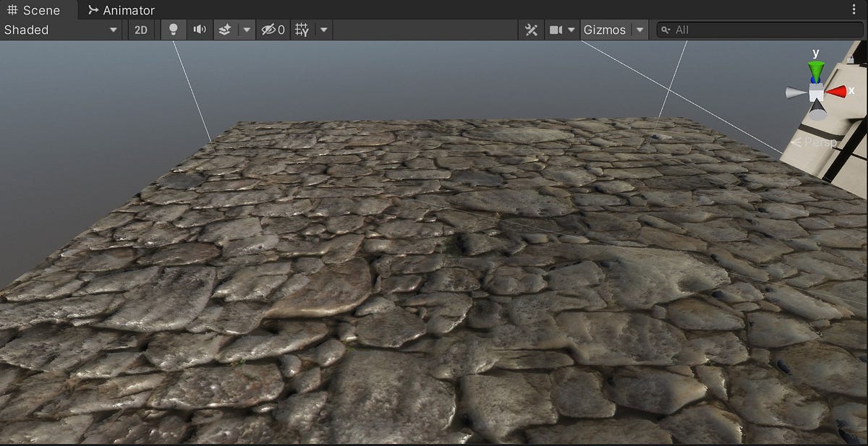
Task: Switch to the Animator tab
Action: pyautogui.click(x=122, y=9)
